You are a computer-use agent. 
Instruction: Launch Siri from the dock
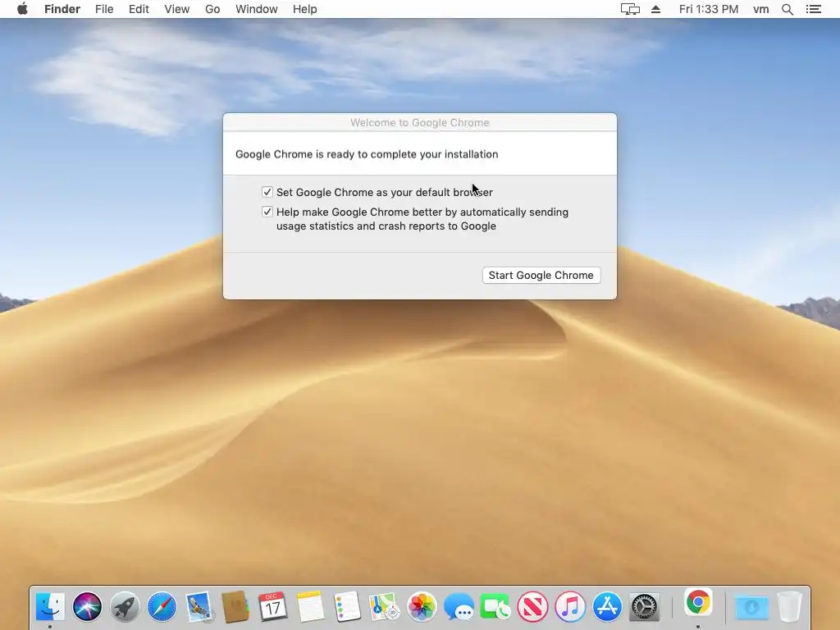click(87, 607)
